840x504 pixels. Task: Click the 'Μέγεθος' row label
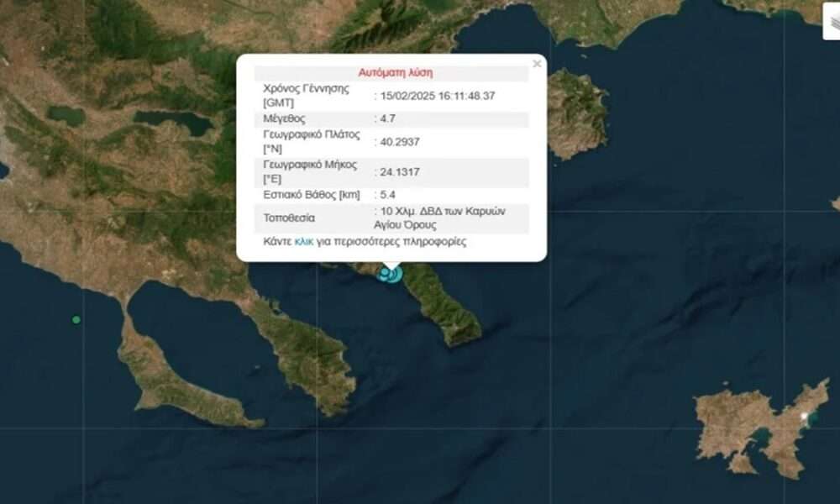[x=282, y=119]
